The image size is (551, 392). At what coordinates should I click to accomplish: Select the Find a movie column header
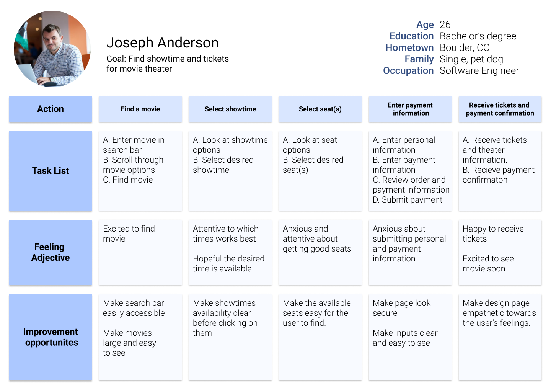[x=140, y=109]
